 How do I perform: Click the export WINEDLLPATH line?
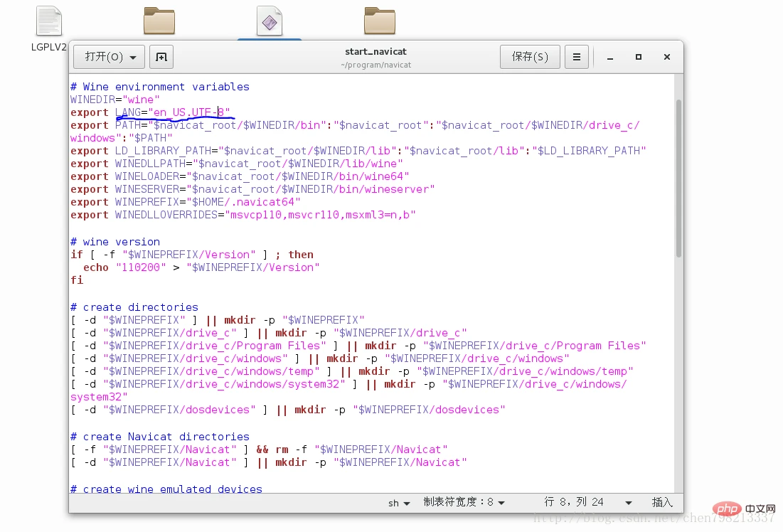point(237,164)
